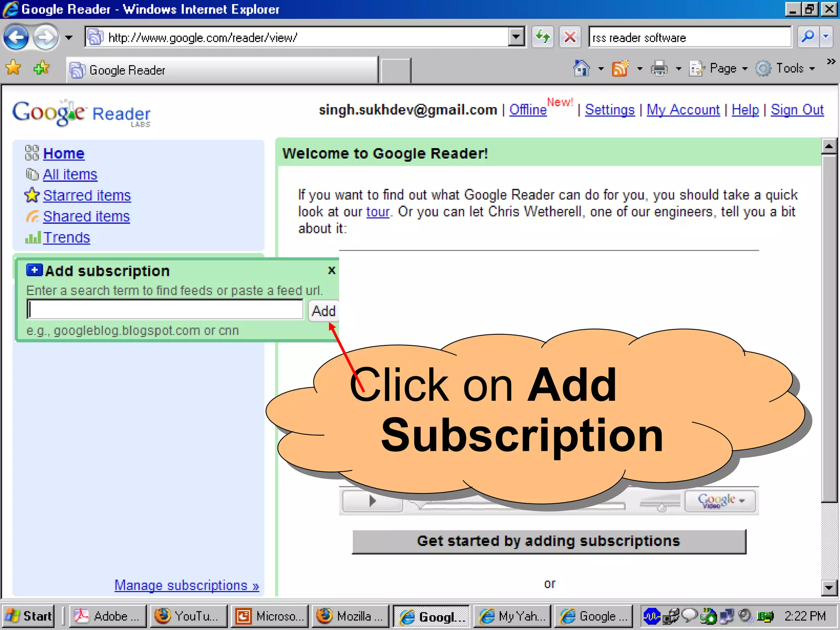This screenshot has width=840, height=630.
Task: Open Starred items in the sidebar
Action: 87,195
